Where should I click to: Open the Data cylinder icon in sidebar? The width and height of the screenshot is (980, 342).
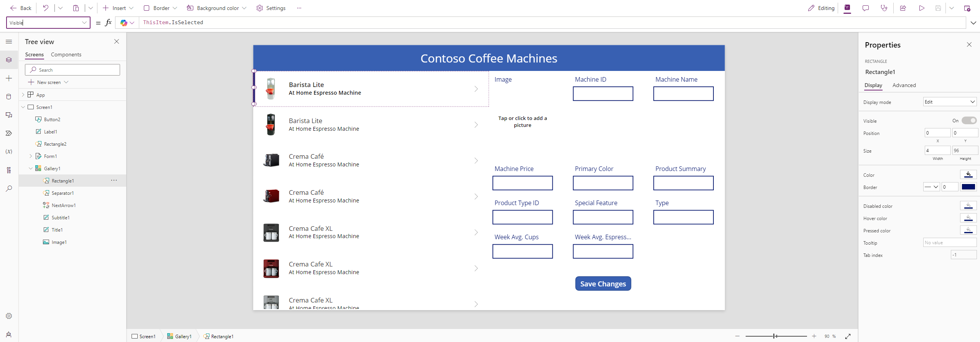click(9, 97)
